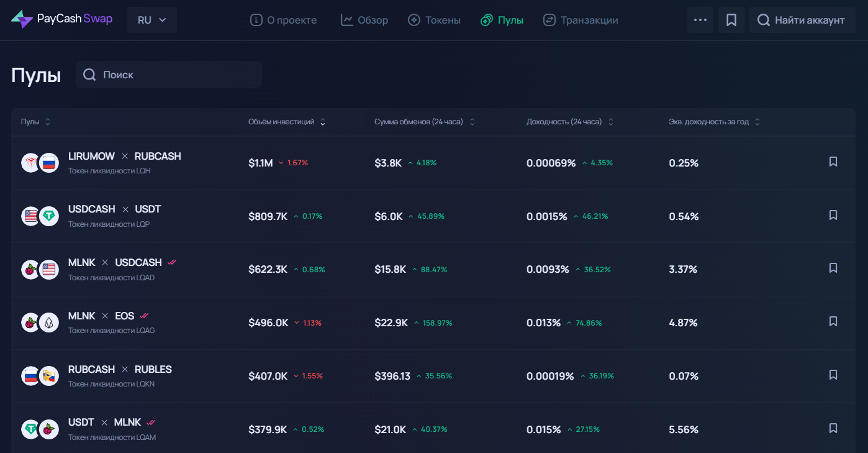868x453 pixels.
Task: Click the double-check mark beside MLNK × EOS
Action: (x=144, y=316)
